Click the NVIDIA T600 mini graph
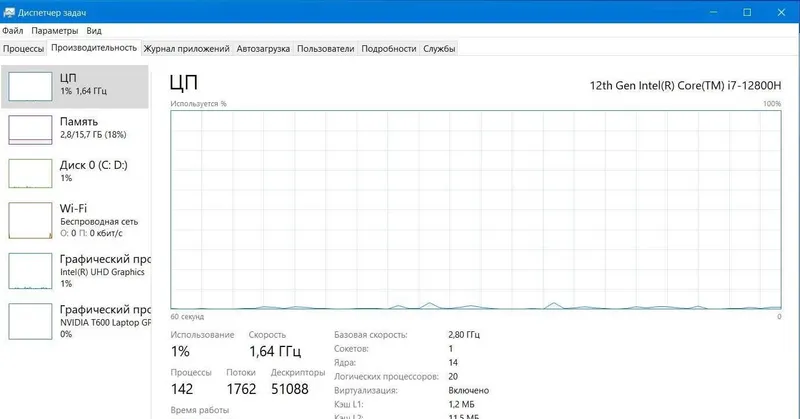The width and height of the screenshot is (800, 419). point(30,321)
